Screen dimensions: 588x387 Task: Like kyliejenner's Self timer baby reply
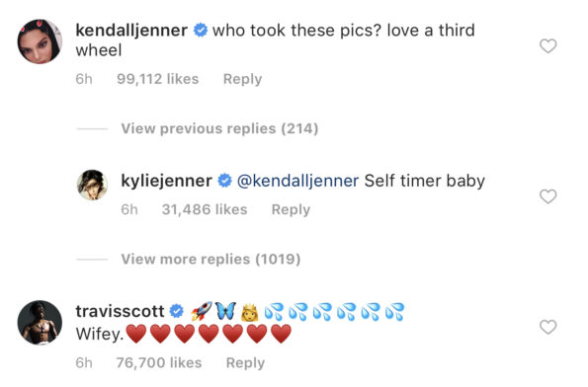[547, 196]
